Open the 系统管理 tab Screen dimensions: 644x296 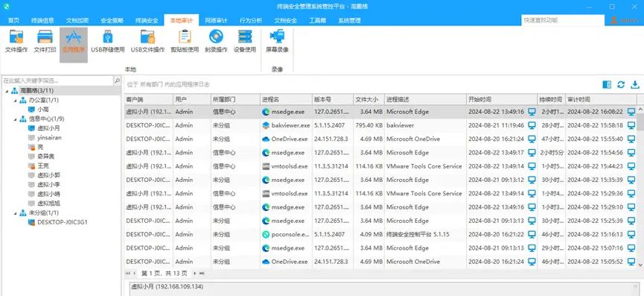click(x=349, y=21)
